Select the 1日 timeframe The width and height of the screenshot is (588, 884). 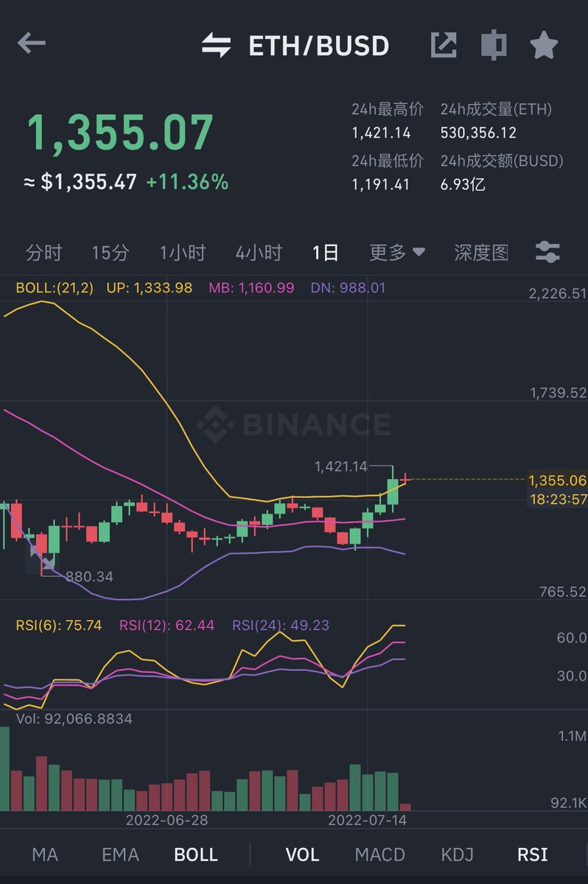(326, 253)
